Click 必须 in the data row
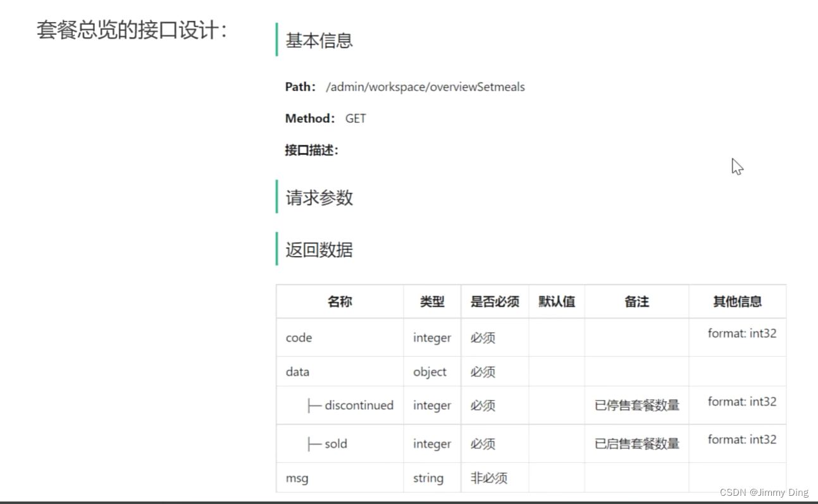This screenshot has width=818, height=504. click(483, 372)
